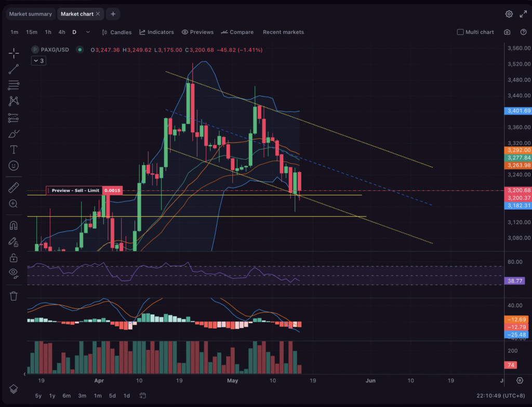
Task: Click the 3,263.98 price label
Action: pyautogui.click(x=518, y=165)
